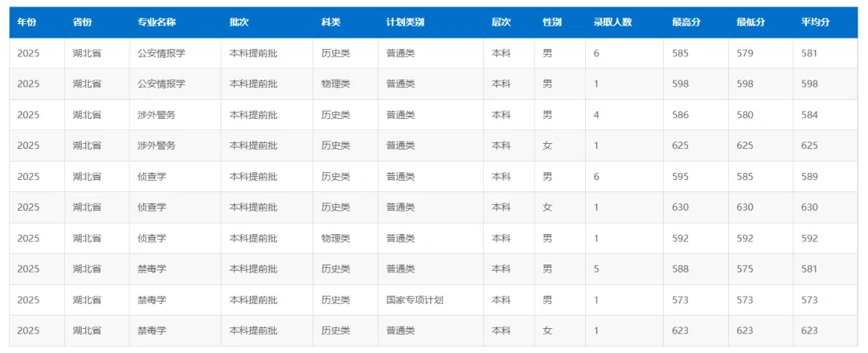The height and width of the screenshot is (353, 868).
Task: Select 物理类 in the 公安情报学 row
Action: tap(335, 84)
